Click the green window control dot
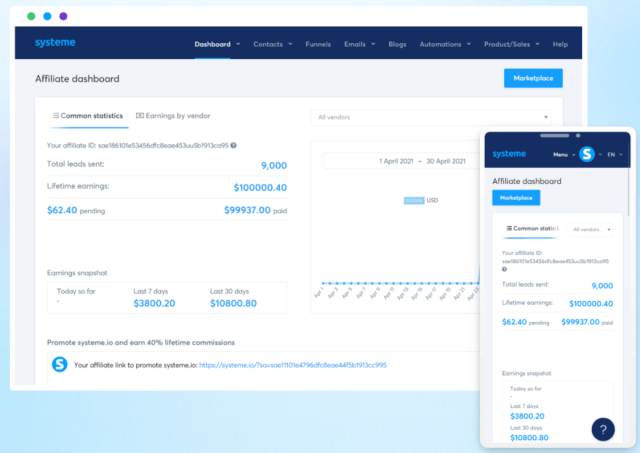Viewport: 640px width, 453px height. point(31,16)
